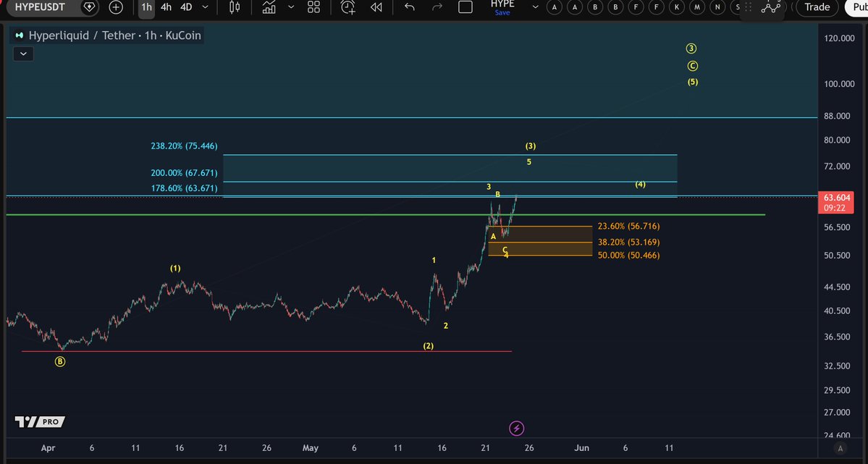868x464 pixels.
Task: Click the Apr label on time axis
Action: pos(49,448)
